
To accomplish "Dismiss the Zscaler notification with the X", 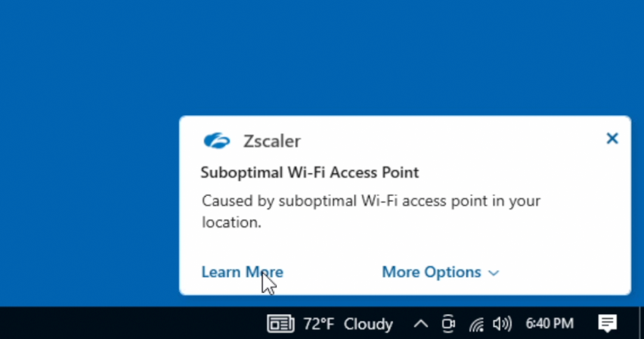I will click(x=612, y=138).
